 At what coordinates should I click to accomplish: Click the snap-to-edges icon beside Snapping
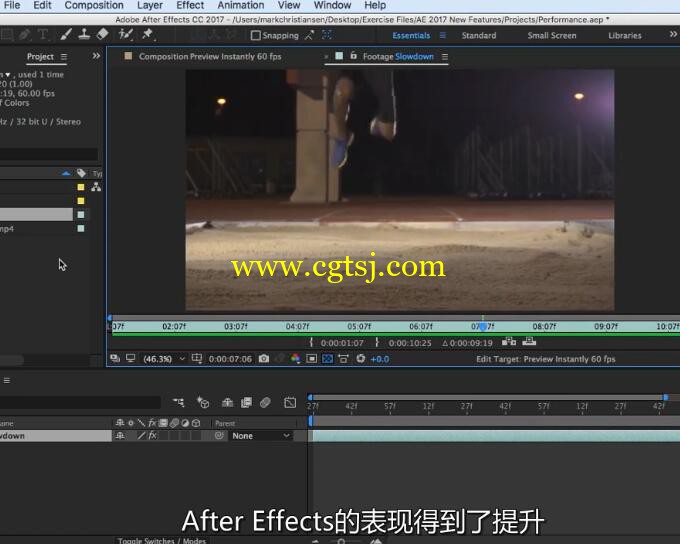[x=309, y=35]
